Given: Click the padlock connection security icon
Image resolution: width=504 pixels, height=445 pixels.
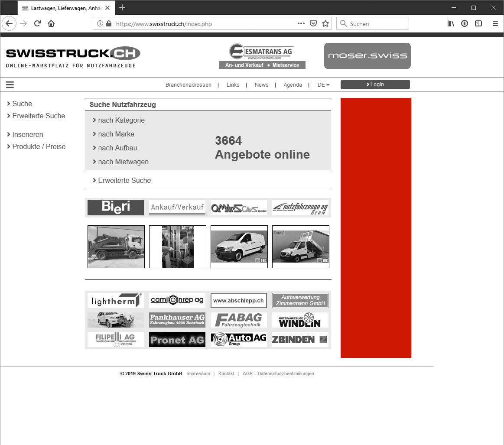Looking at the screenshot, I should (109, 23).
